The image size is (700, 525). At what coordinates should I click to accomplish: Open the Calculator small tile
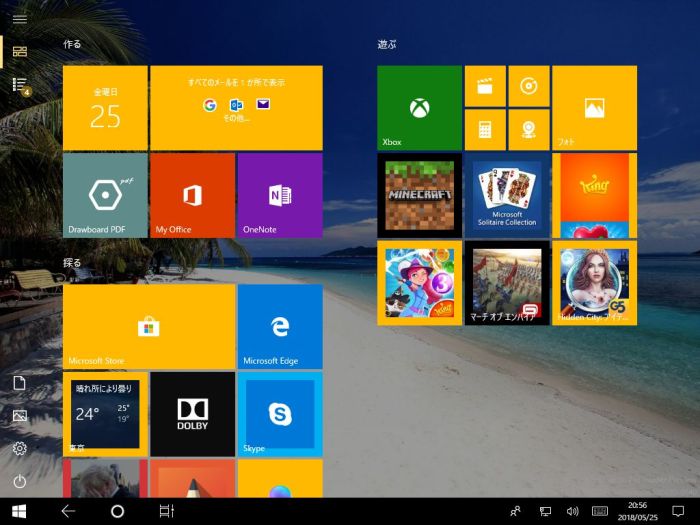[485, 130]
